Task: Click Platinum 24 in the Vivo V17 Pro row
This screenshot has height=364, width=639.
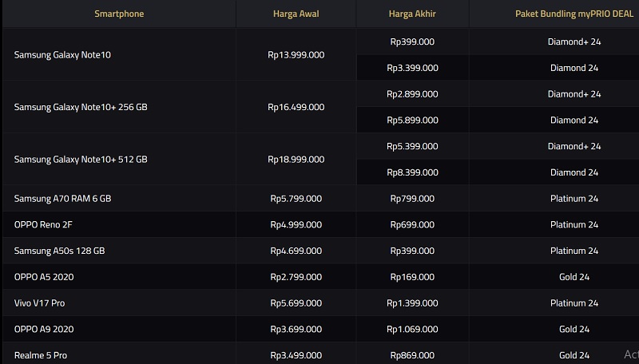Action: (x=574, y=303)
